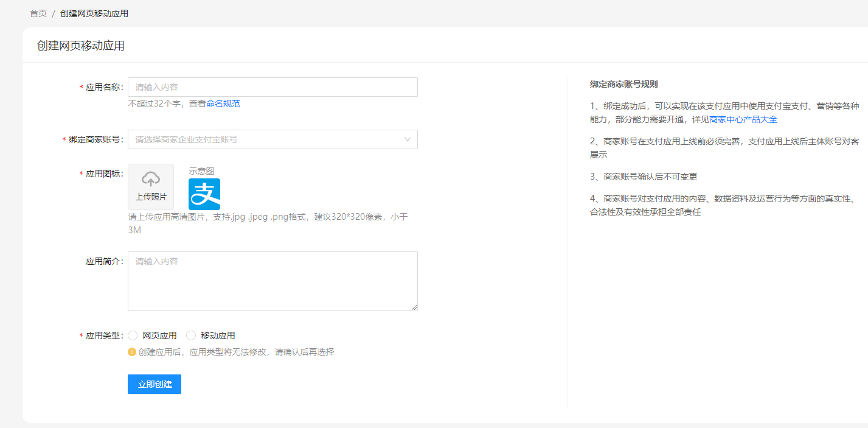Image resolution: width=868 pixels, height=428 pixels.
Task: Select the 网页应用 radio button
Action: [133, 335]
